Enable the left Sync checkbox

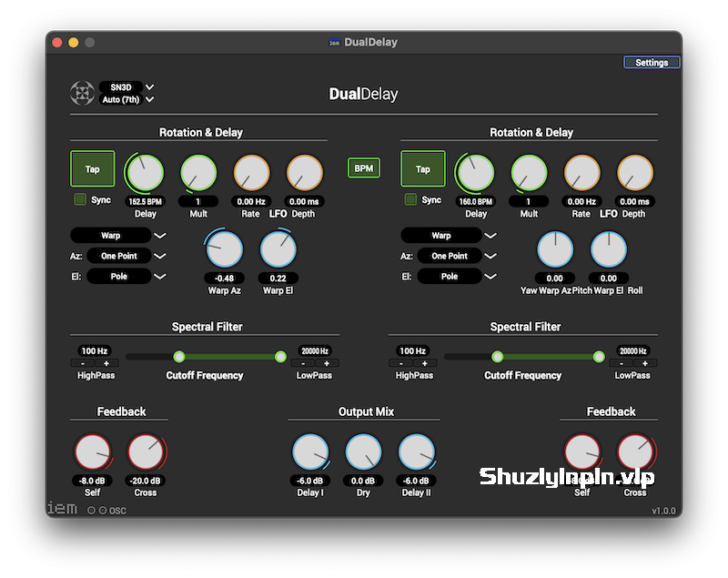(80, 199)
